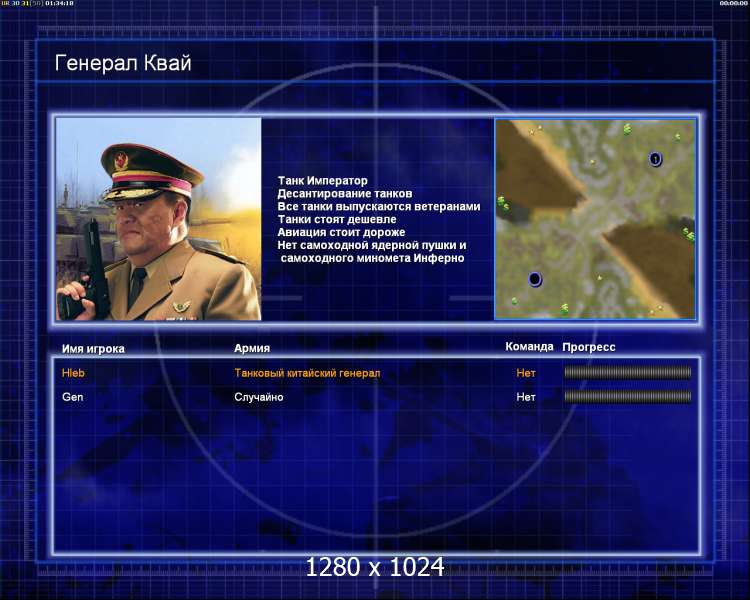Click column header 'Команда'

(x=529, y=346)
